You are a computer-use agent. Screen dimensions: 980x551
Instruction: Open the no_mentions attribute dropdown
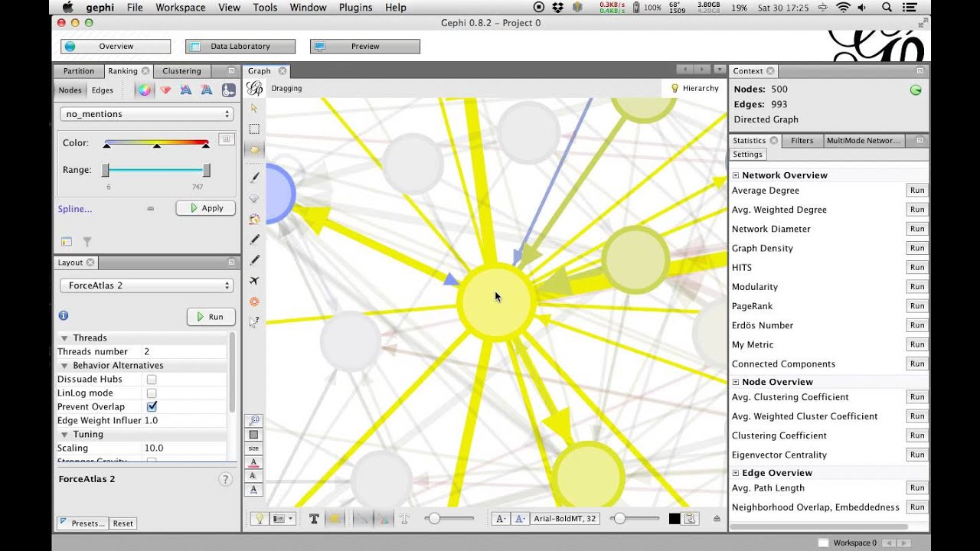click(x=146, y=114)
